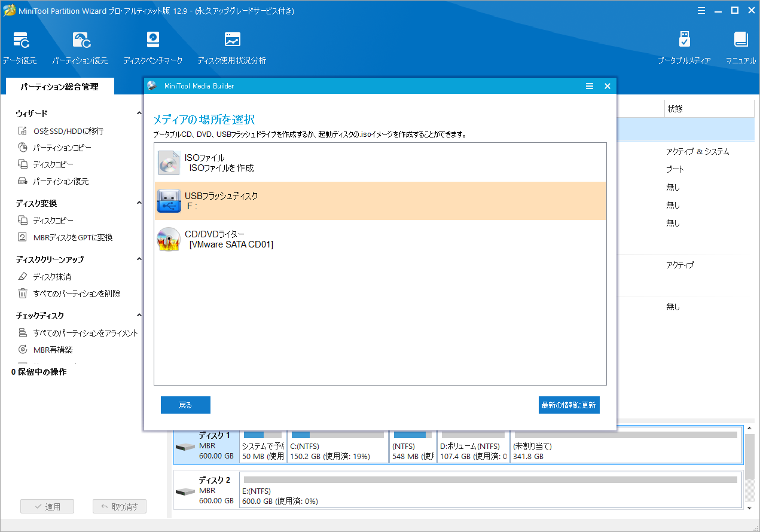
Task: Click the ブート status cell
Action: pyautogui.click(x=674, y=170)
